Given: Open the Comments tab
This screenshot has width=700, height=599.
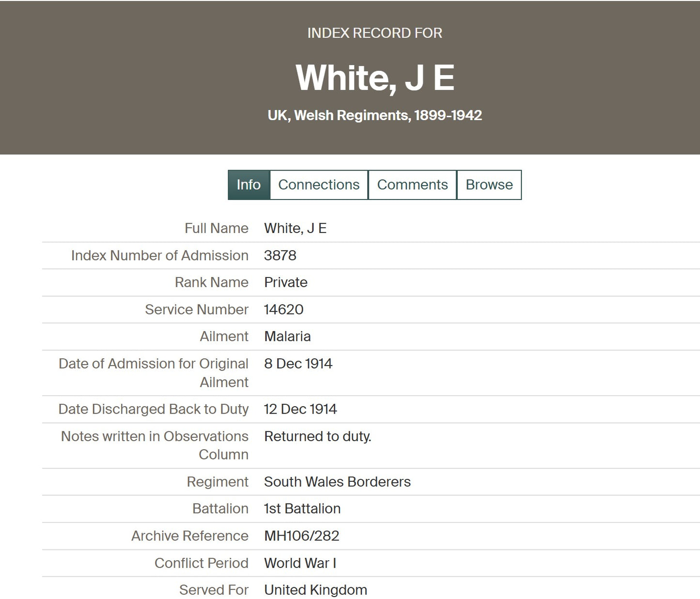Looking at the screenshot, I should tap(412, 184).
